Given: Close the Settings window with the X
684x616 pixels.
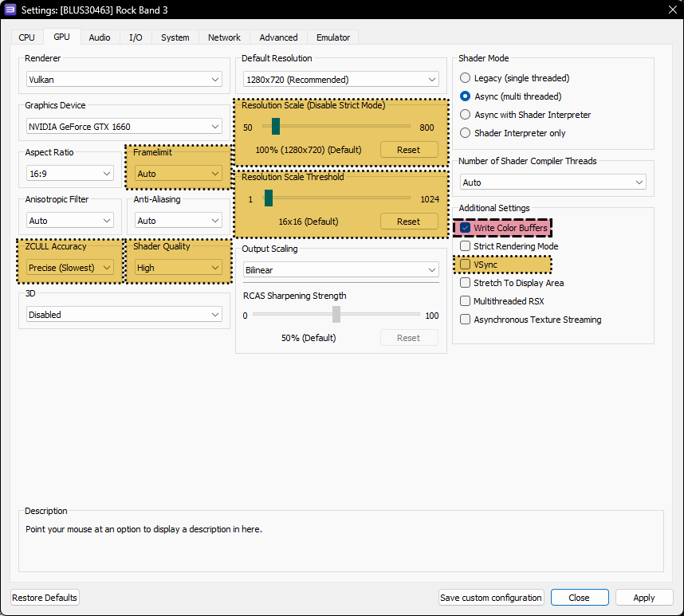Looking at the screenshot, I should pyautogui.click(x=672, y=10).
